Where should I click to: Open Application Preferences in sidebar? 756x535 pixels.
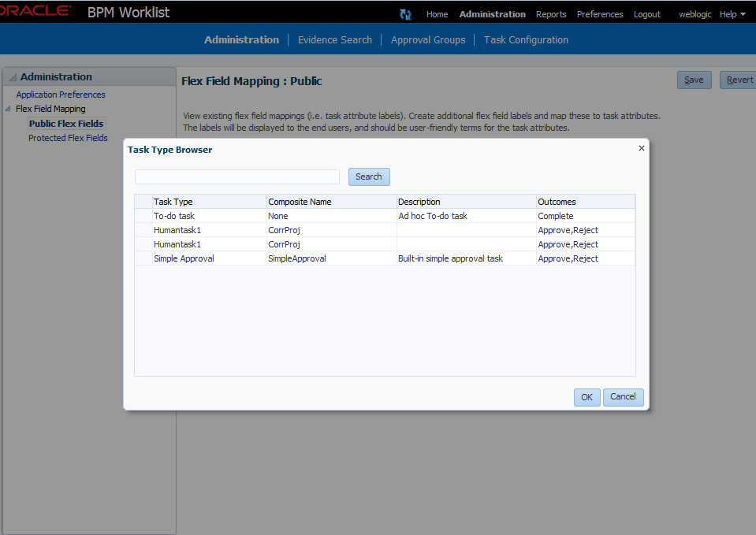(61, 95)
